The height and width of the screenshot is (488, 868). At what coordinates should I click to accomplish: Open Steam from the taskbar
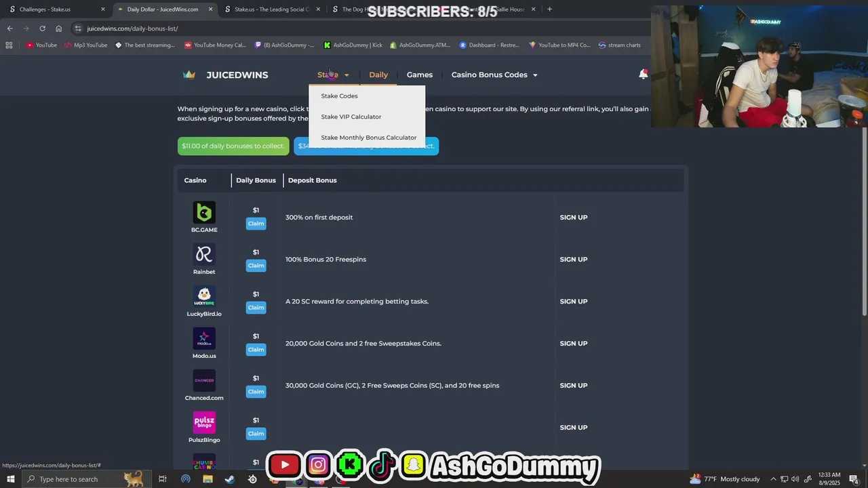point(230,479)
